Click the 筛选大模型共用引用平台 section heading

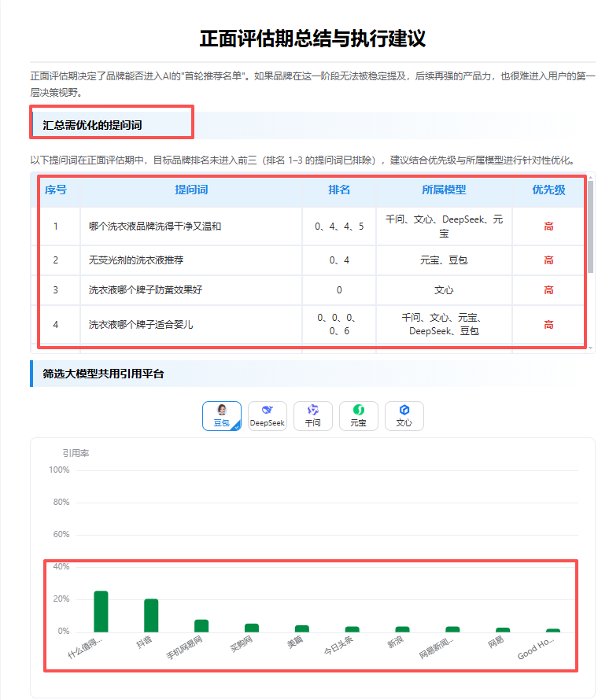tap(103, 374)
